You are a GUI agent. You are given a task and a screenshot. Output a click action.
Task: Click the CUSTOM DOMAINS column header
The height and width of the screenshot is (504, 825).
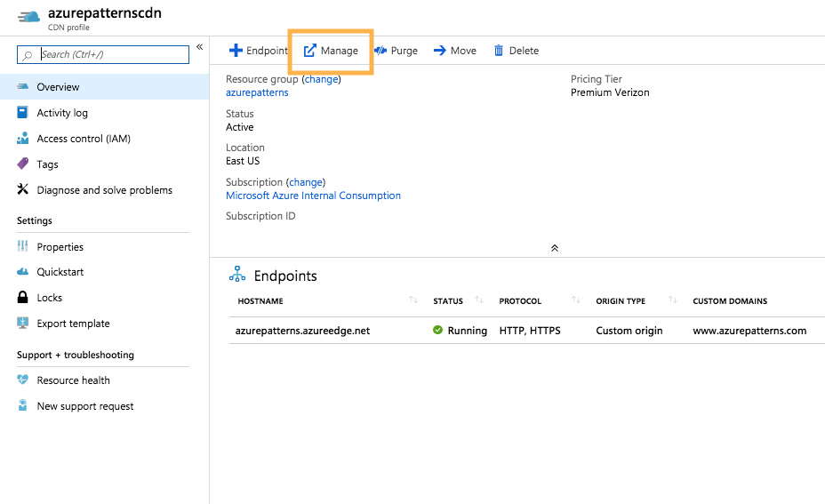[x=730, y=301]
